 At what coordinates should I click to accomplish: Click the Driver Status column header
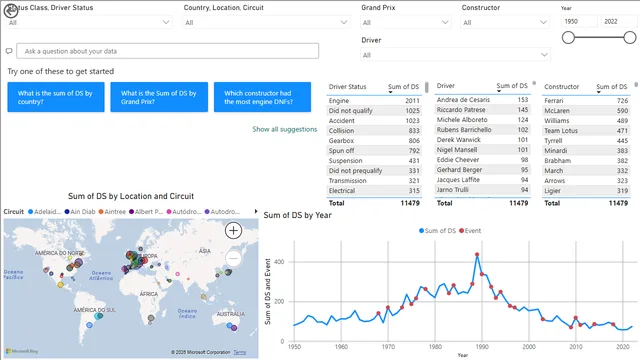pos(347,87)
